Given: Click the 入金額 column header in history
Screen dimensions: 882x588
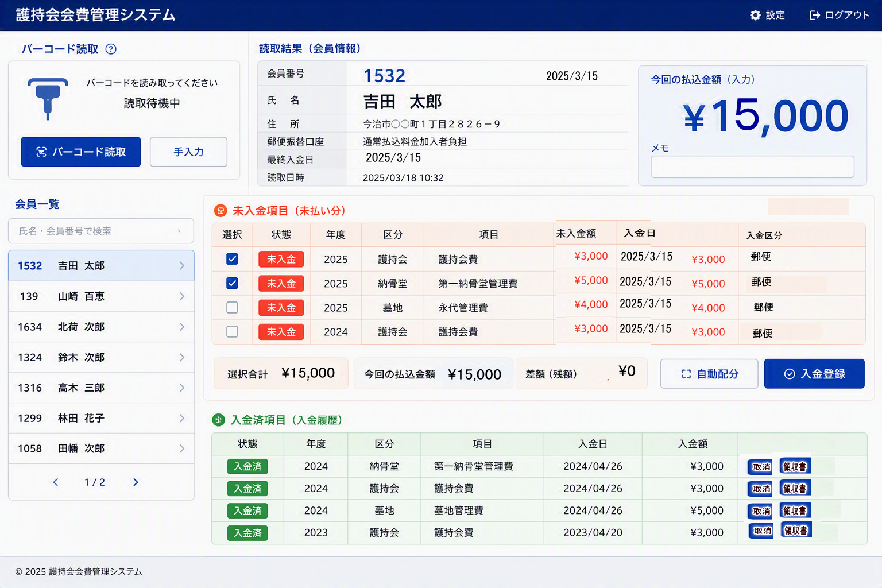Looking at the screenshot, I should point(693,444).
